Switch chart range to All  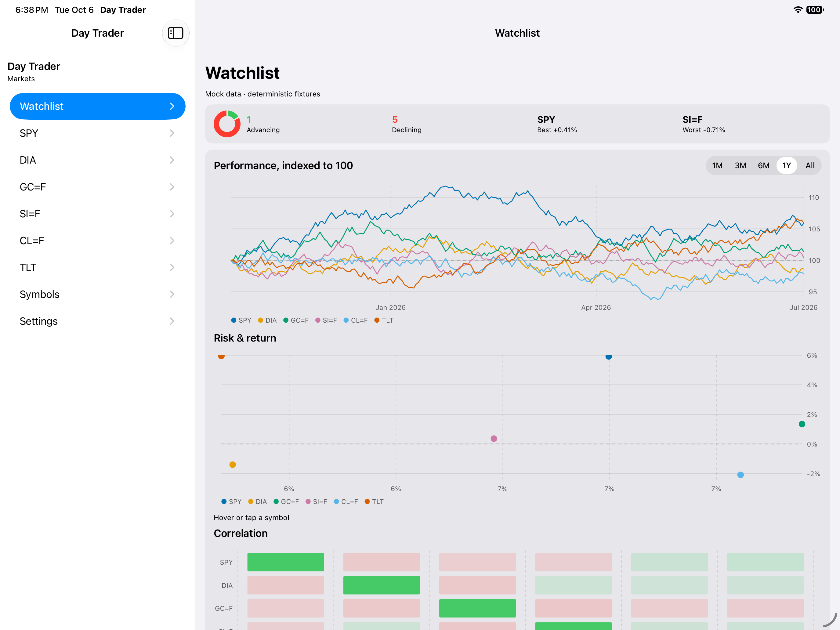(x=810, y=165)
